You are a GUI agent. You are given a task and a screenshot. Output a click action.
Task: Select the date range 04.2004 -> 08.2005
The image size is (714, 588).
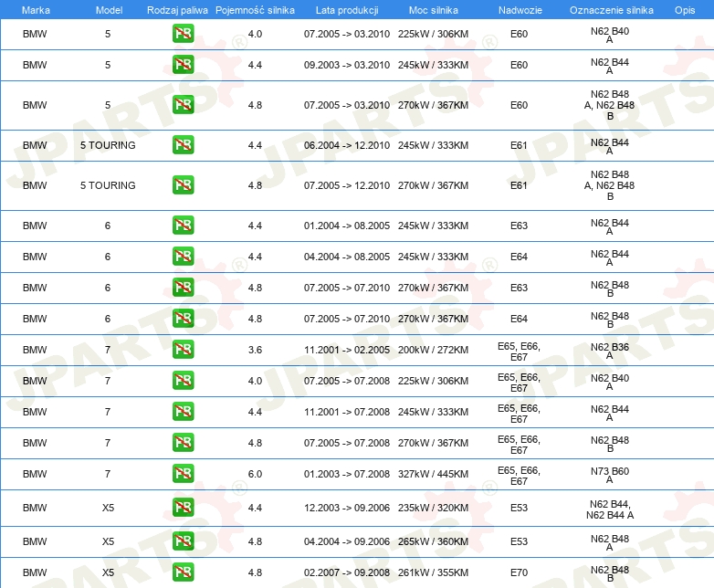click(347, 256)
